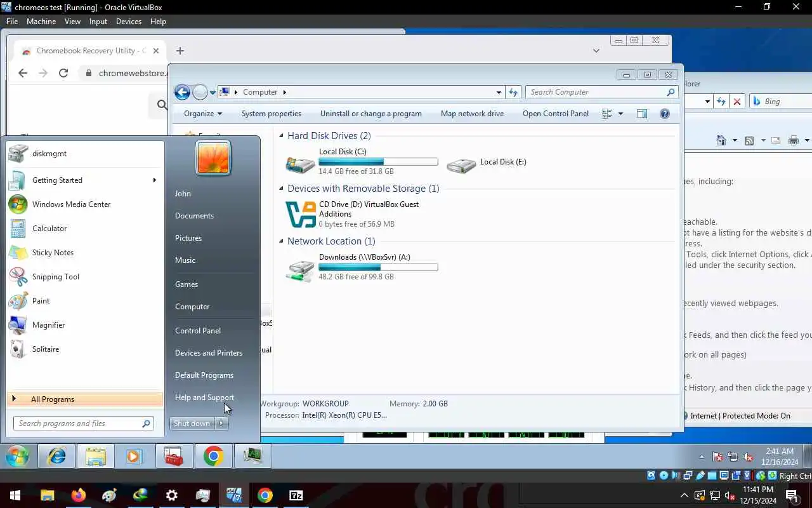Viewport: 812px width, 508px height.
Task: Click Map network drive
Action: coord(473,114)
